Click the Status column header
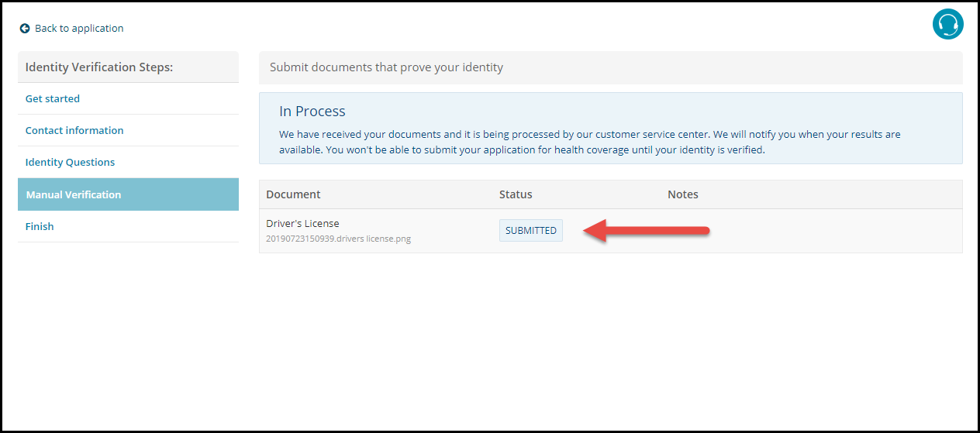 [516, 194]
